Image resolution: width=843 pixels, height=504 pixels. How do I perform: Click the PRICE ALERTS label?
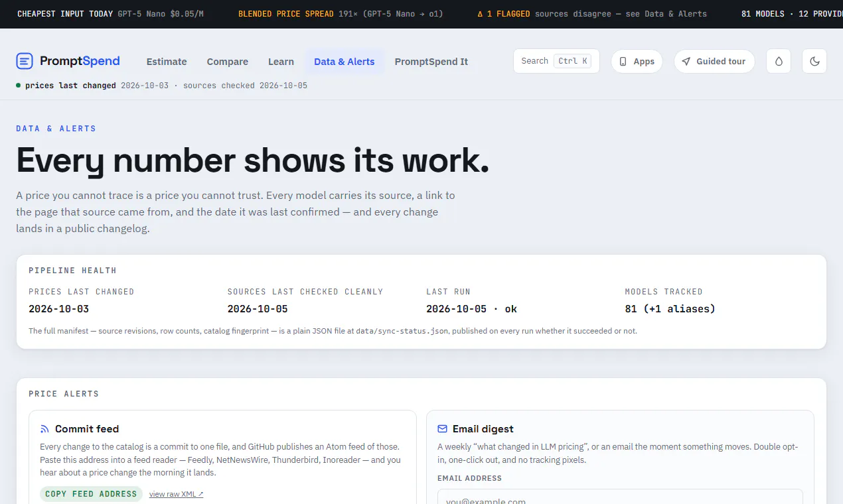(64, 394)
